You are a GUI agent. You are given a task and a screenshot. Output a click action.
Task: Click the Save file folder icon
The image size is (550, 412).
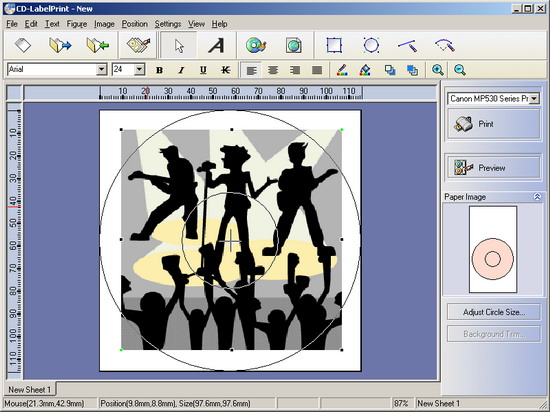coord(98,45)
